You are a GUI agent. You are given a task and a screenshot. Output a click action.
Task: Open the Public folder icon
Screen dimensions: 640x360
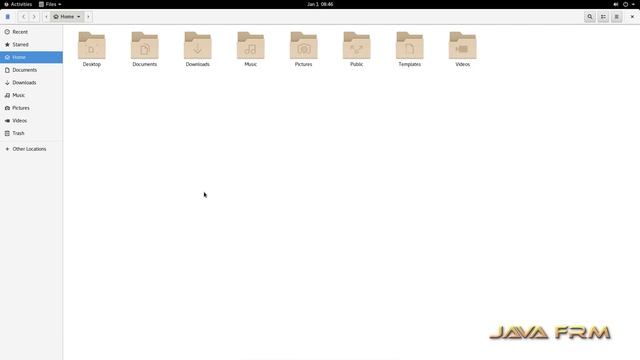[356, 46]
